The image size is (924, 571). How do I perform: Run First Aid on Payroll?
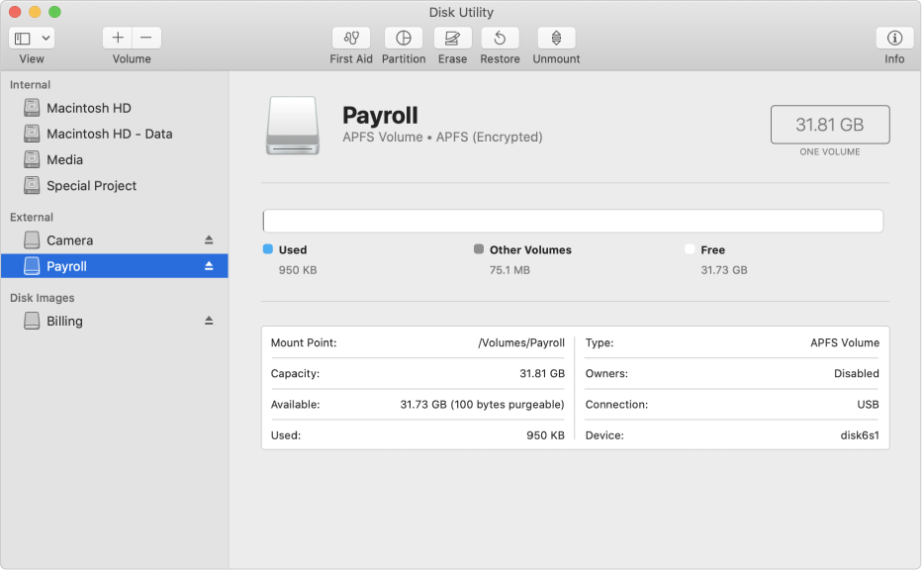tap(351, 39)
